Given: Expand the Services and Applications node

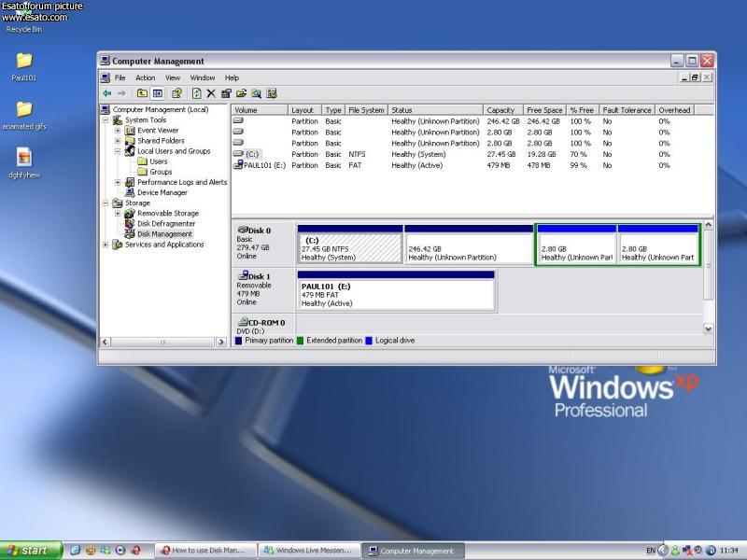Looking at the screenshot, I should [x=106, y=245].
